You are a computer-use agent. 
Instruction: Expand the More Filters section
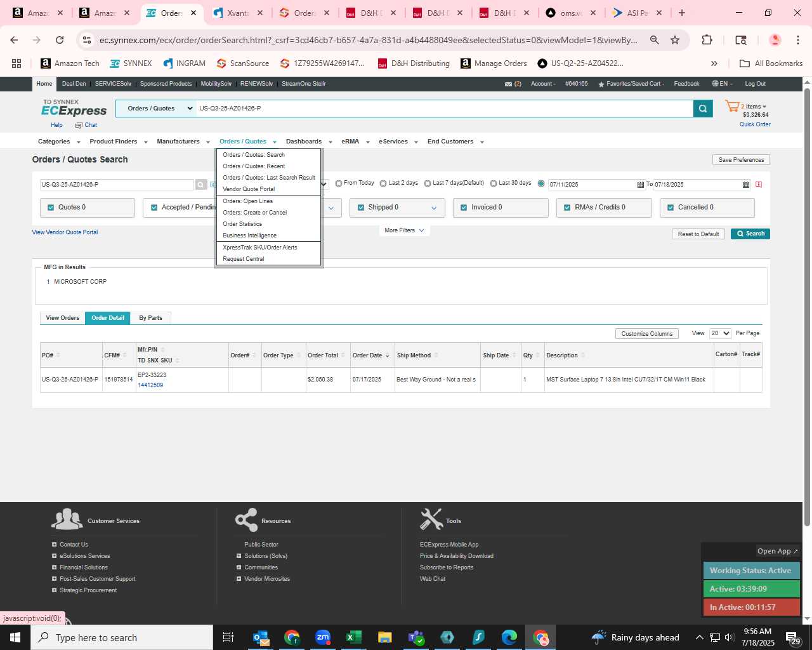point(404,230)
